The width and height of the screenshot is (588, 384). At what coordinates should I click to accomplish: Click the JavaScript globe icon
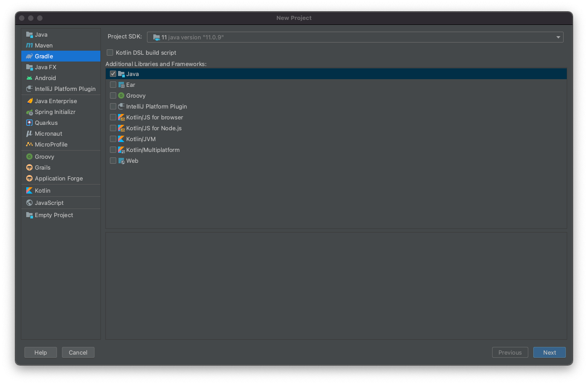(29, 203)
